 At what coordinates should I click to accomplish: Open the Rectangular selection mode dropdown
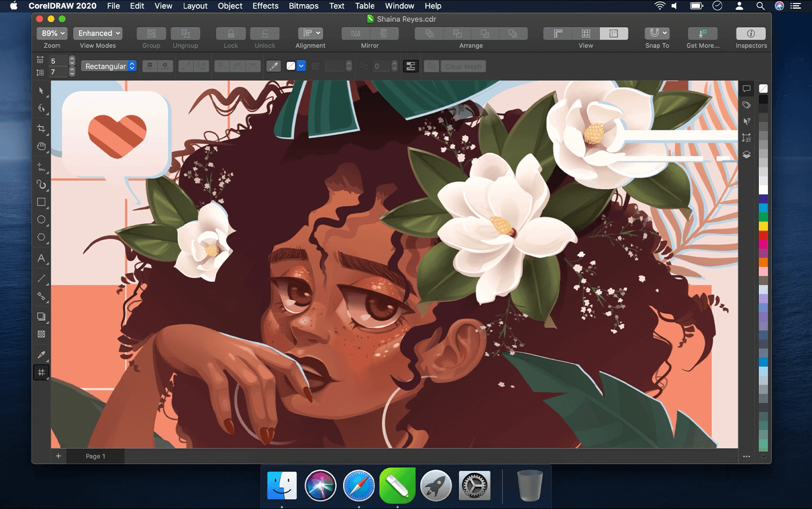pyautogui.click(x=109, y=66)
